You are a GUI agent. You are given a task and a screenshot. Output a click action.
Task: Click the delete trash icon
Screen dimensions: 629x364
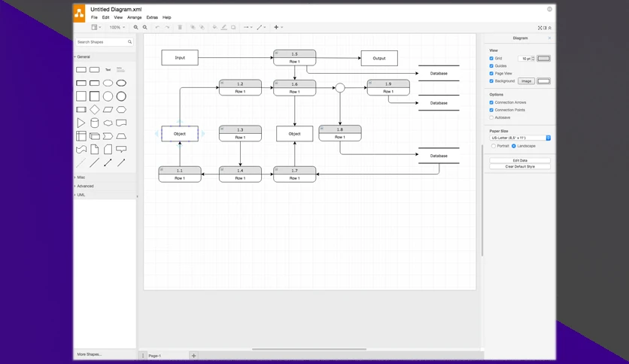coord(180,27)
